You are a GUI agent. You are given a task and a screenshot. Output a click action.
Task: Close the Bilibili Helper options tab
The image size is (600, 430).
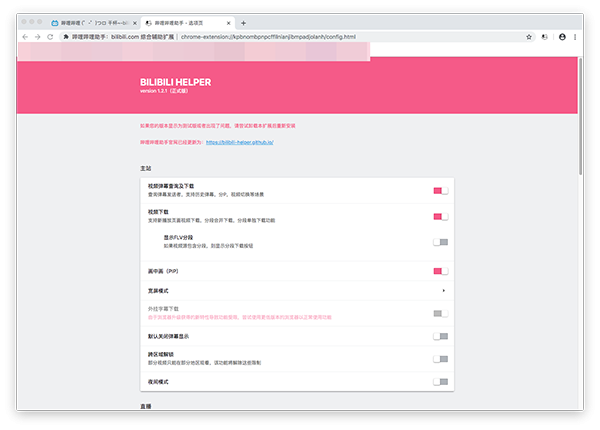[228, 23]
